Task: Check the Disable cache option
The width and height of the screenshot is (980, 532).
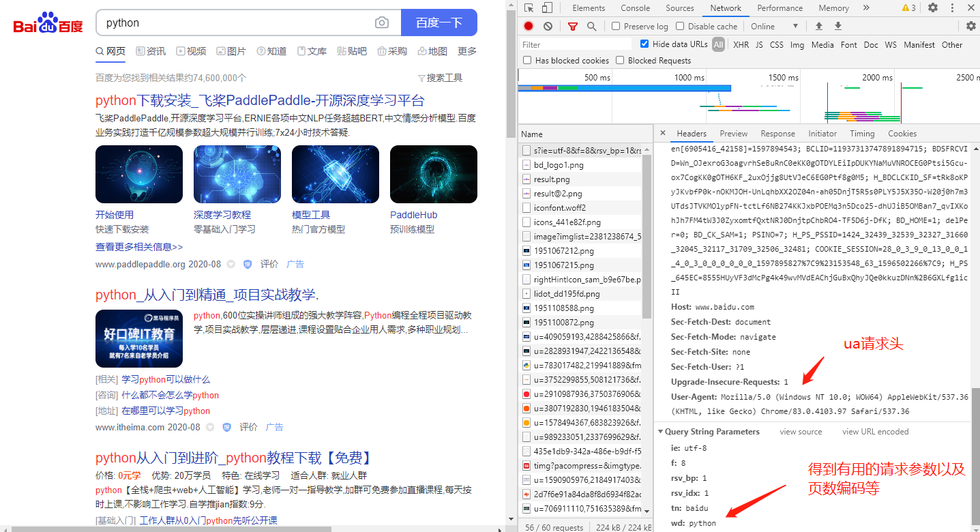Action: click(679, 25)
